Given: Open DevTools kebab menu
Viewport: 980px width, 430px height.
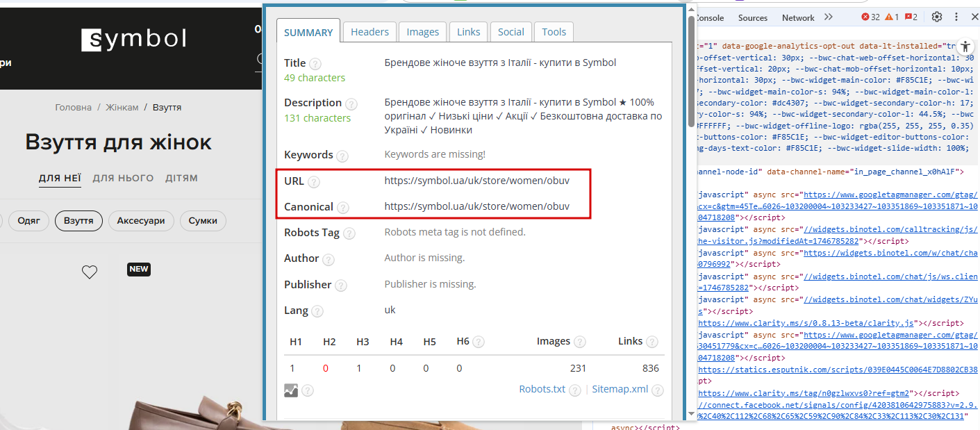Looking at the screenshot, I should (x=958, y=17).
